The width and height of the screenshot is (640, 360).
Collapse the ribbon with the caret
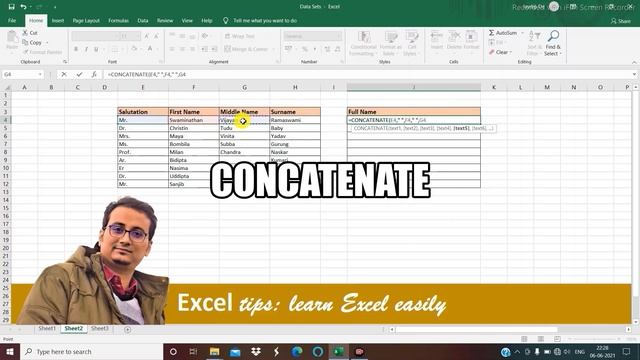click(x=634, y=62)
